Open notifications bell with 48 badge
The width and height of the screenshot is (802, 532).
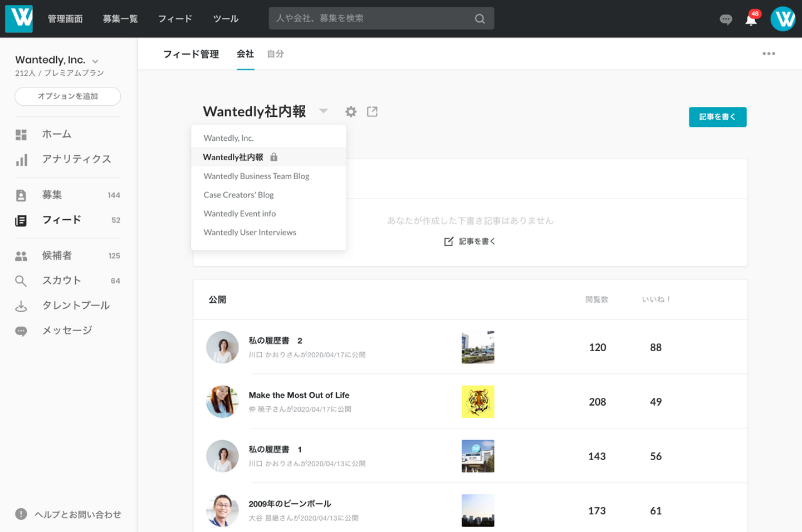[751, 19]
